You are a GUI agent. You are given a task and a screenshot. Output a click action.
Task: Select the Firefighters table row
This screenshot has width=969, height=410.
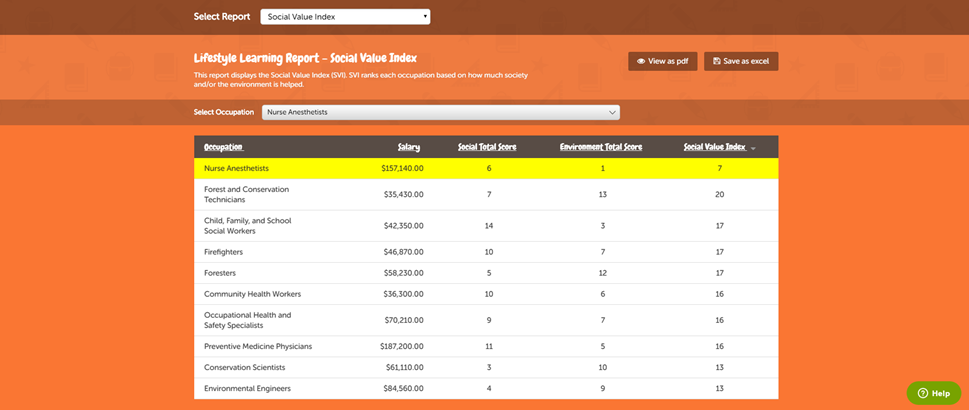click(486, 252)
